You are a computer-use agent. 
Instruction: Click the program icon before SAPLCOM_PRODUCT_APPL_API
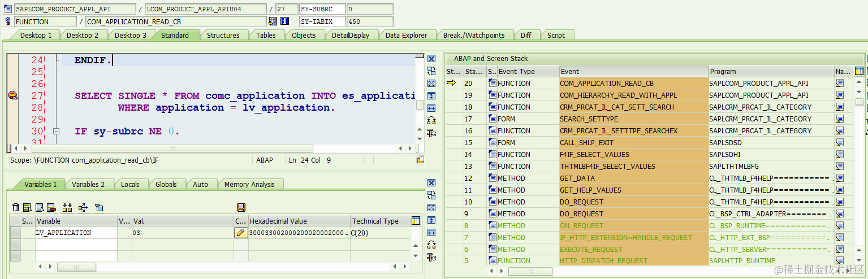(8, 9)
